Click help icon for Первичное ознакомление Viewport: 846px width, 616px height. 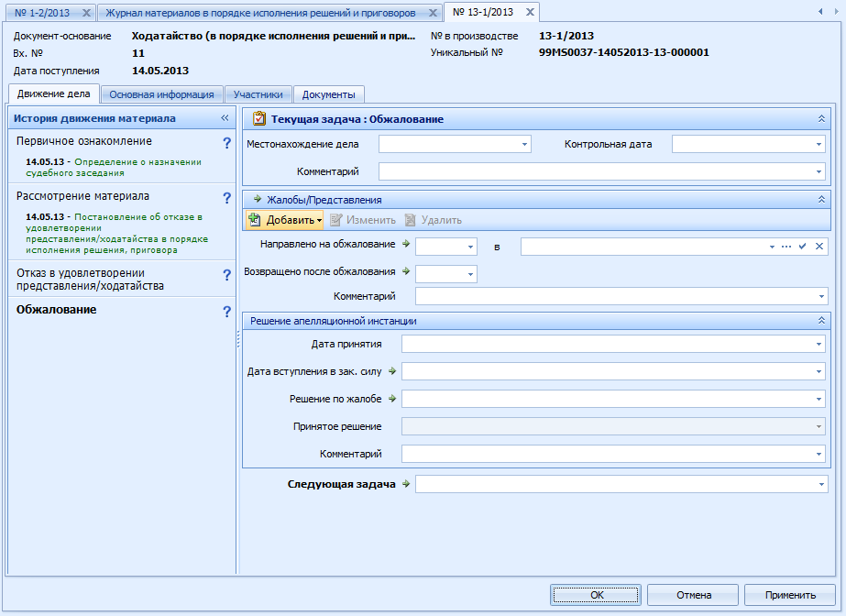[226, 143]
